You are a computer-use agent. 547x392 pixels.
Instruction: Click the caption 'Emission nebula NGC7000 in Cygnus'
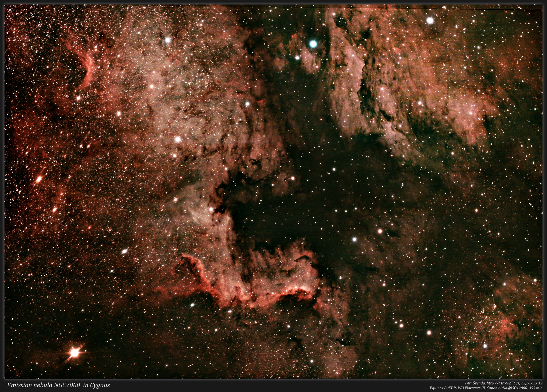click(x=58, y=385)
